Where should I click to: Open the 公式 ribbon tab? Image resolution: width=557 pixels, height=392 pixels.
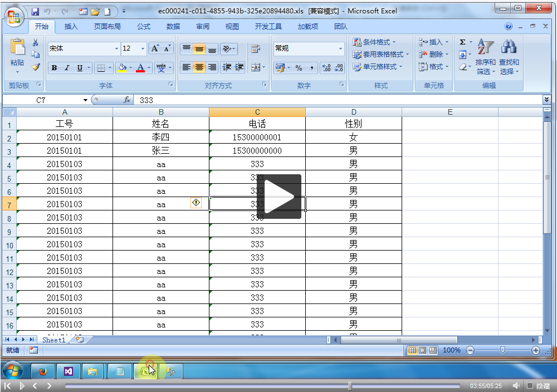pos(144,26)
